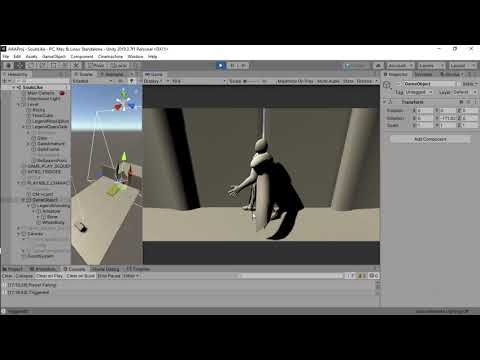Image resolution: width=480 pixels, height=360 pixels.
Task: Open the Window menu
Action: 135,56
